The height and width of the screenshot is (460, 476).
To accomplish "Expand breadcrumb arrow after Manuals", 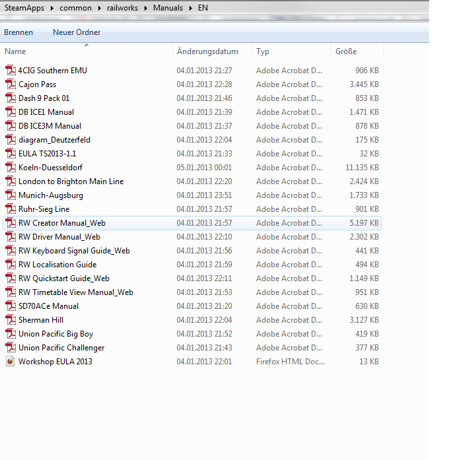I will [x=191, y=8].
